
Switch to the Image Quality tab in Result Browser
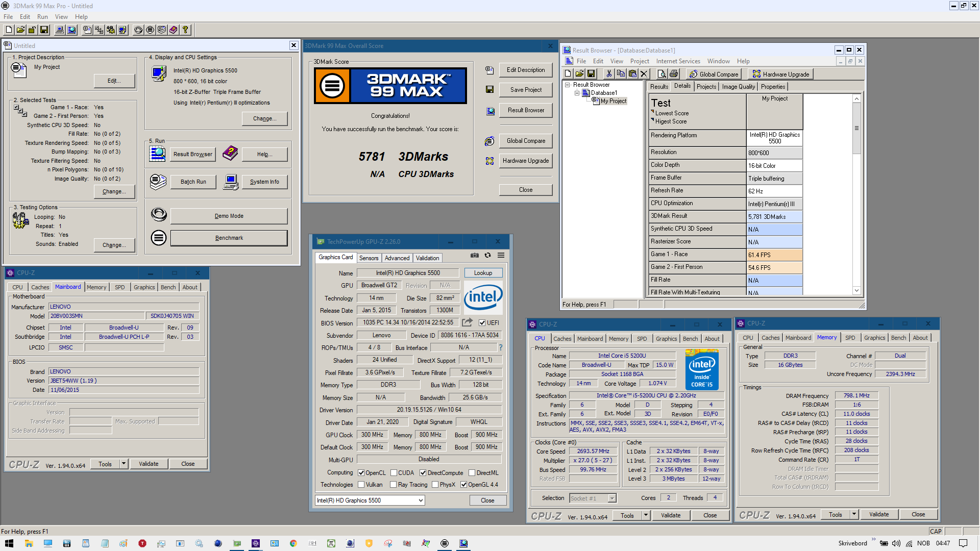pyautogui.click(x=738, y=87)
